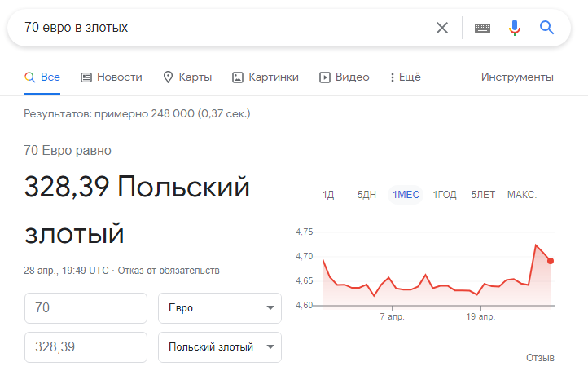Expand the Ещё more options menu
The width and height of the screenshot is (588, 384).
pyautogui.click(x=406, y=77)
